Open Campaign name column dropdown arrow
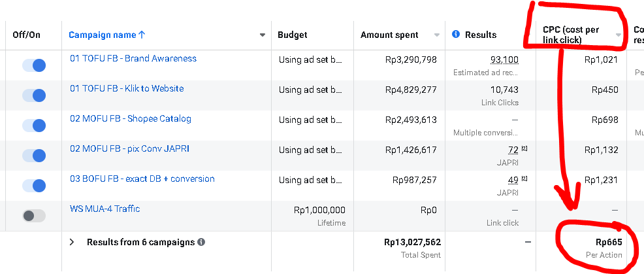 (x=263, y=35)
